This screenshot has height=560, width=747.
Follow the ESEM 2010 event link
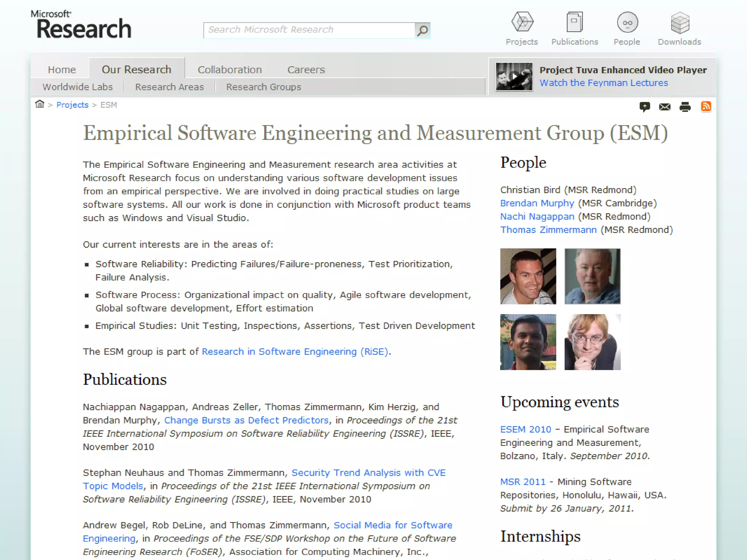(525, 429)
